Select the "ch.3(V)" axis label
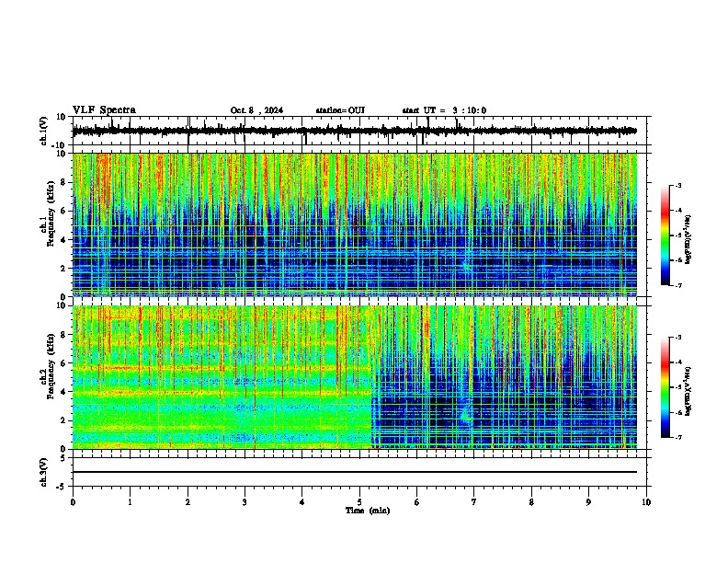The width and height of the screenshot is (728, 563). (x=44, y=473)
